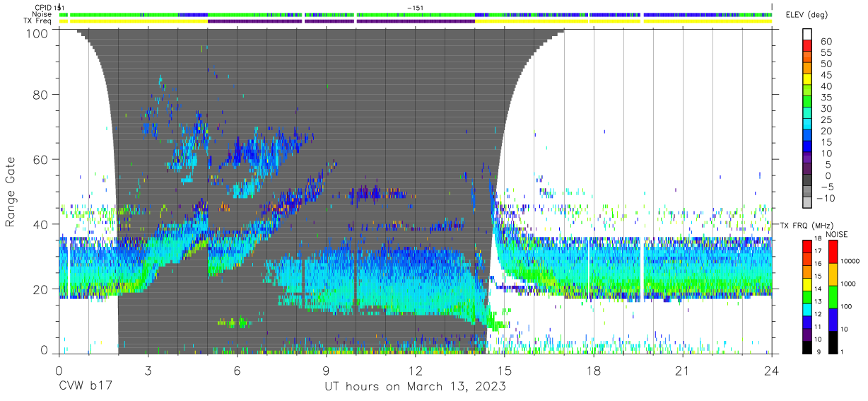
Task: Click the 'ELEV (deg)' color bar title
Action: [x=807, y=15]
